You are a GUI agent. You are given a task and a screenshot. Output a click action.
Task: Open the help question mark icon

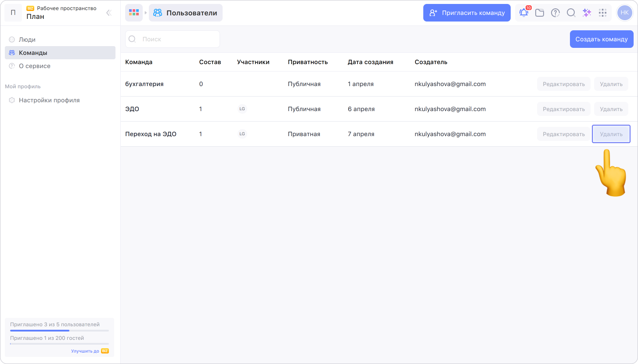555,13
